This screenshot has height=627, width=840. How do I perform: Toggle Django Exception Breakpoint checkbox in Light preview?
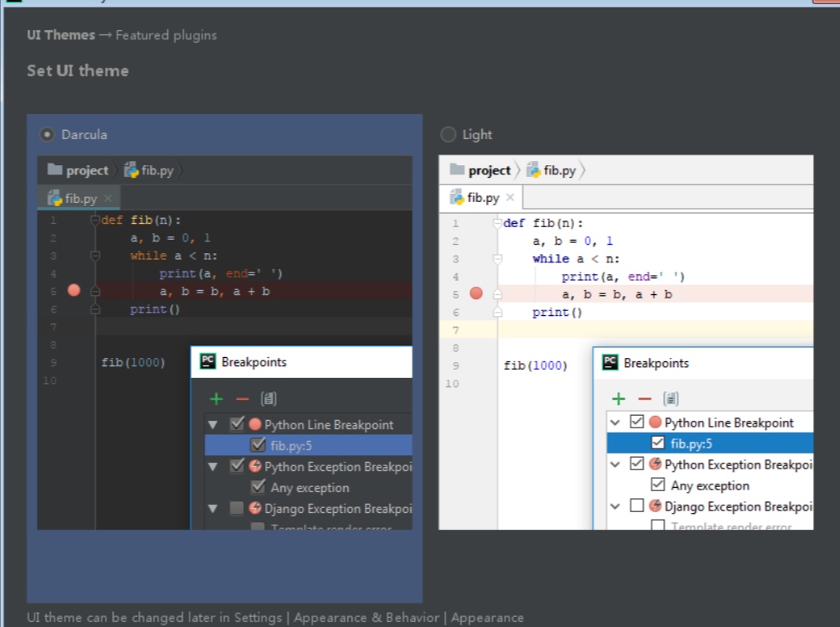tap(636, 505)
